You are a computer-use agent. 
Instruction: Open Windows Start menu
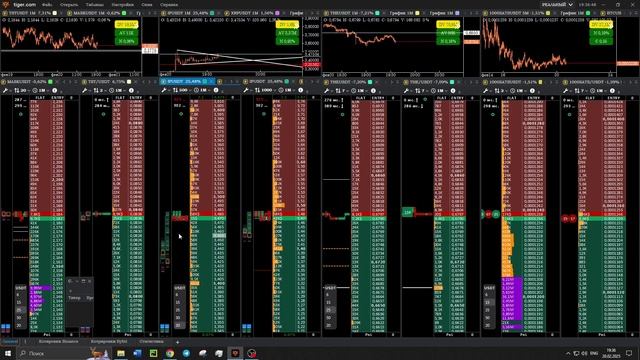tap(8, 353)
